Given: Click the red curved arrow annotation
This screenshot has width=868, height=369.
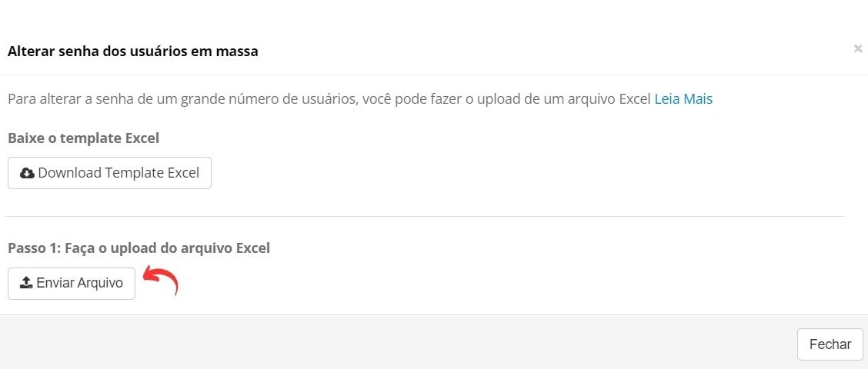Looking at the screenshot, I should [161, 280].
